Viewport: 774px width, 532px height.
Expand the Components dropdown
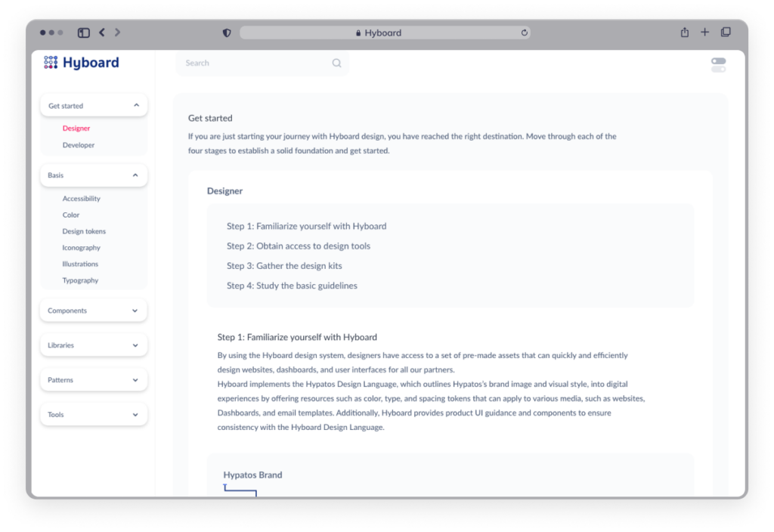click(x=135, y=311)
